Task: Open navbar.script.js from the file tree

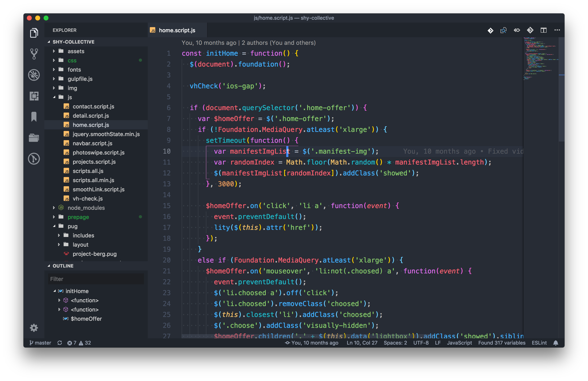Action: click(x=92, y=143)
